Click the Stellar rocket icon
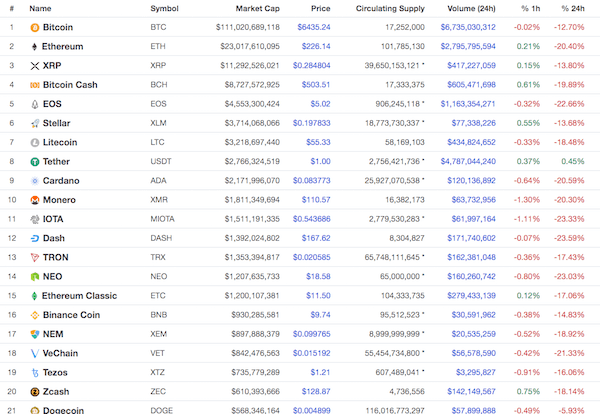Viewport: 600px width, 414px height. pos(35,123)
